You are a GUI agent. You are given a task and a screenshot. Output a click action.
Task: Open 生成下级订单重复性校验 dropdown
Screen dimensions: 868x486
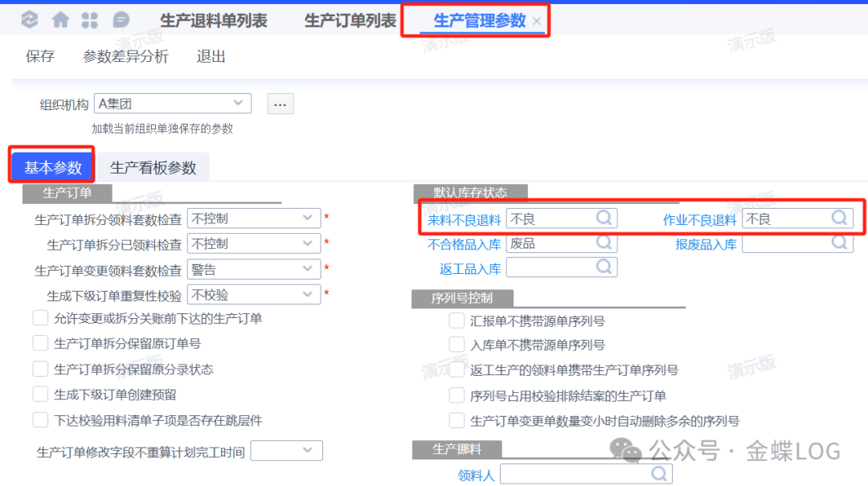[308, 294]
